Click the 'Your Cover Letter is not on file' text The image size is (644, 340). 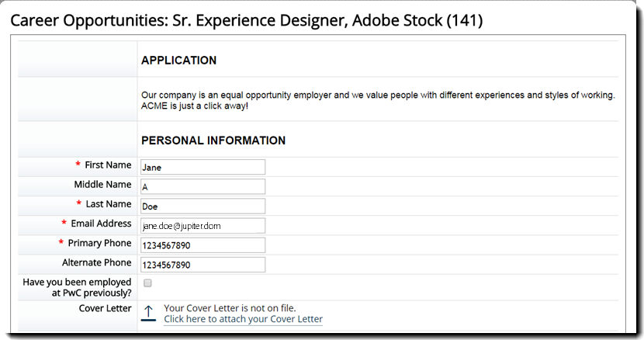(x=230, y=307)
